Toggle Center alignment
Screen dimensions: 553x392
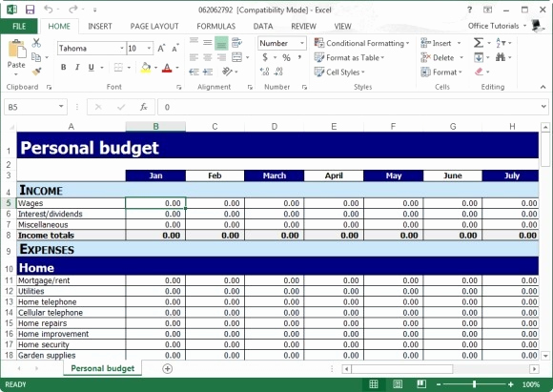208,57
